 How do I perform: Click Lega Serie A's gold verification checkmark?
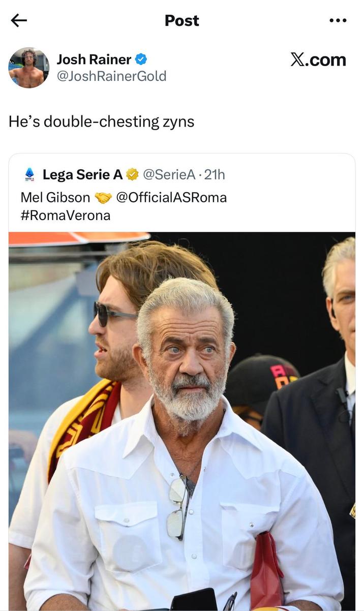click(x=132, y=174)
